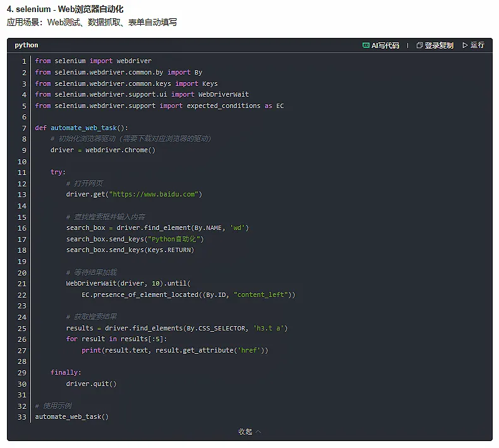Click 'expected_conditions' on line 5

(x=224, y=106)
